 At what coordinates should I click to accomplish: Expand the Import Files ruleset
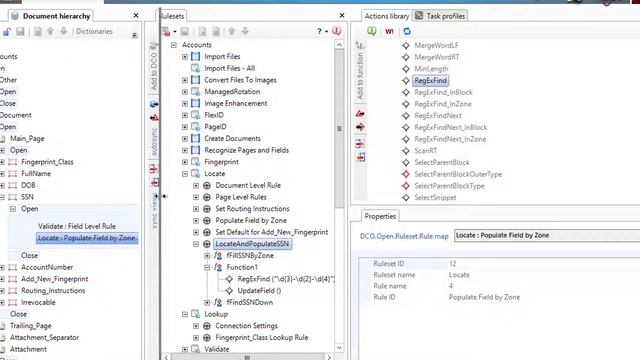point(185,57)
